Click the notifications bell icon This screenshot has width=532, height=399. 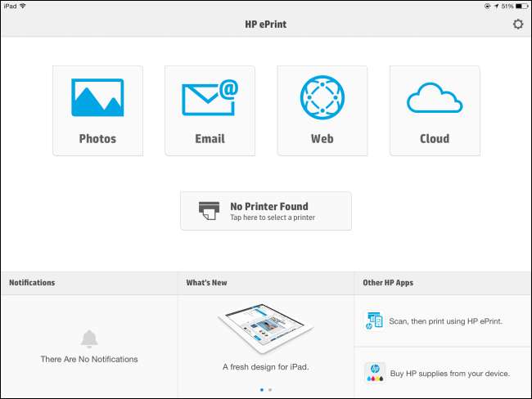pos(89,338)
